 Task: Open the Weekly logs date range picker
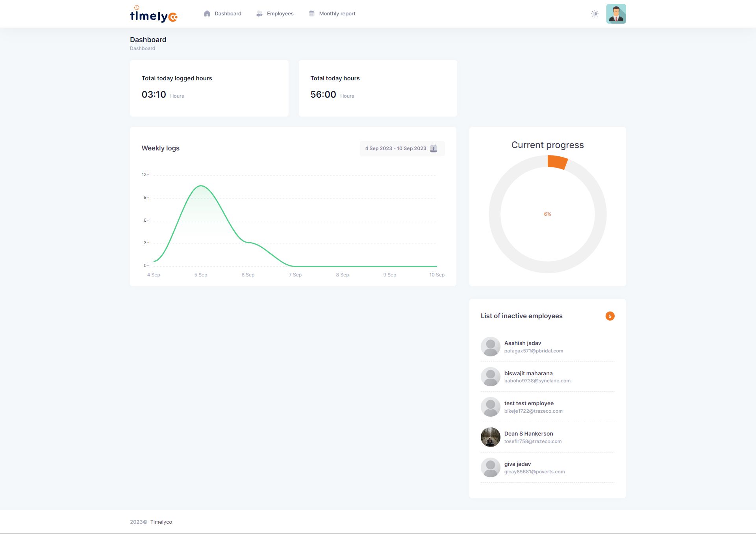click(x=396, y=148)
